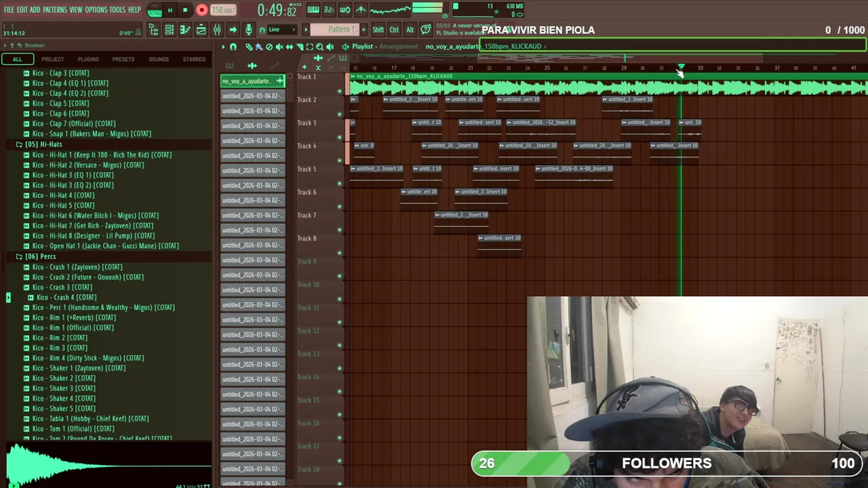This screenshot has width=868, height=488.
Task: Mute Track 5 using its green dot
Action: [340, 184]
